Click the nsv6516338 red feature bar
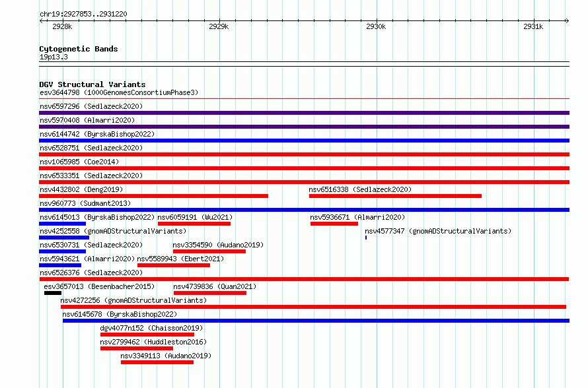 point(395,196)
